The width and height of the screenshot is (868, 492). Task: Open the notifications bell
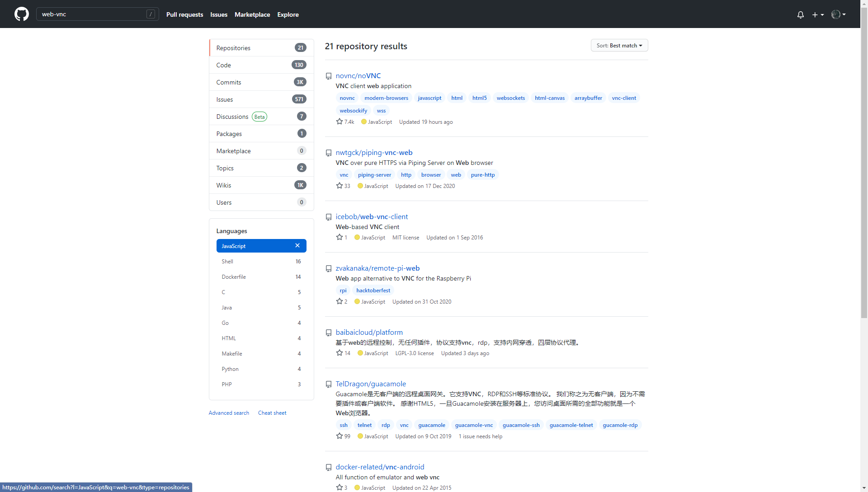click(x=800, y=14)
